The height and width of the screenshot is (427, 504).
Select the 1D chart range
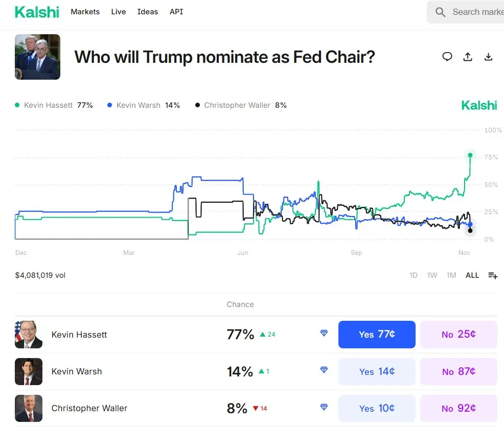click(414, 275)
